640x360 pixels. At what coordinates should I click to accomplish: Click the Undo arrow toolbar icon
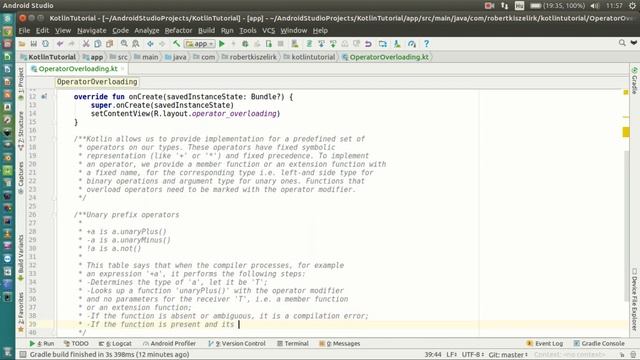(60, 44)
